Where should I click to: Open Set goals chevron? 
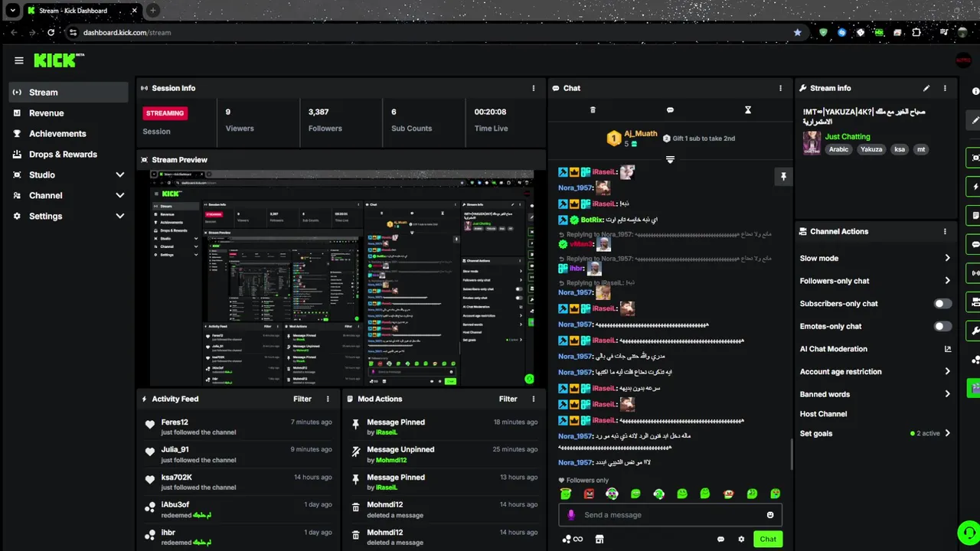pos(947,433)
